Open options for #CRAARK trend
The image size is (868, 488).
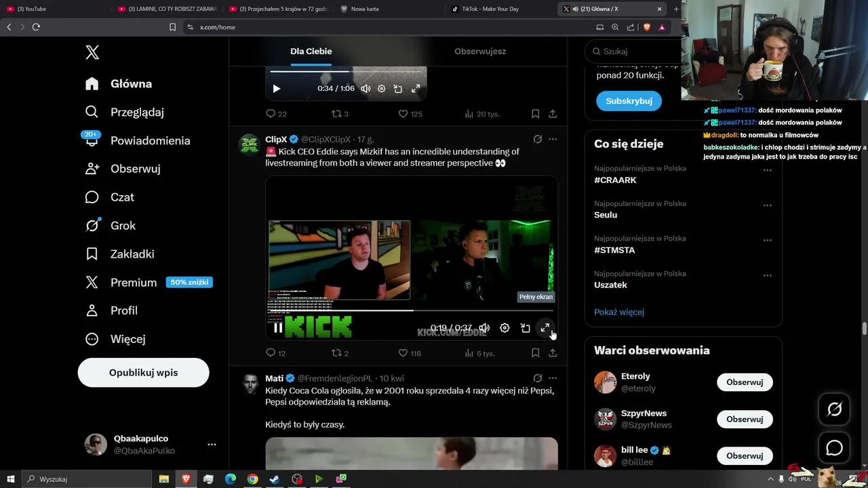click(x=768, y=170)
